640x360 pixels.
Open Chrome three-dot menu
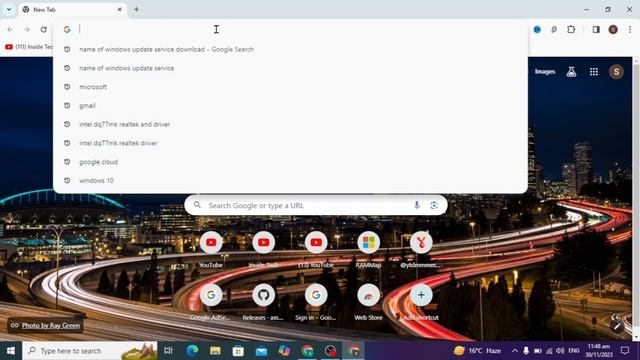630,29
